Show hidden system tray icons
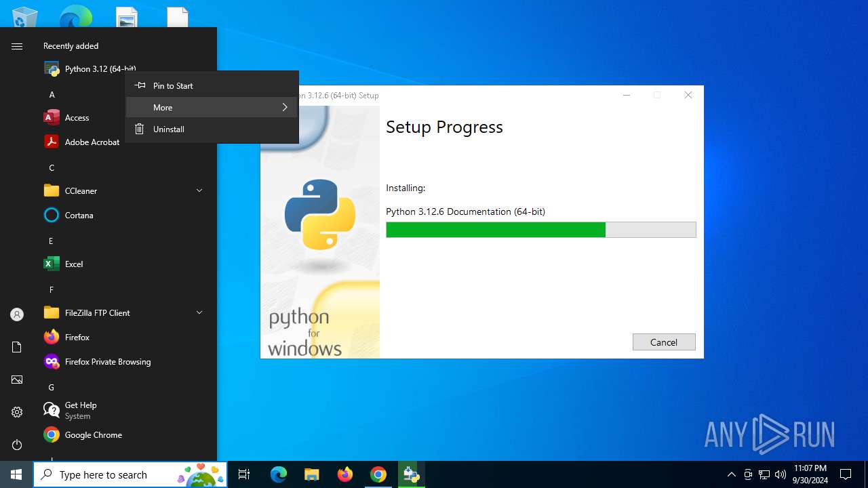 tap(731, 474)
